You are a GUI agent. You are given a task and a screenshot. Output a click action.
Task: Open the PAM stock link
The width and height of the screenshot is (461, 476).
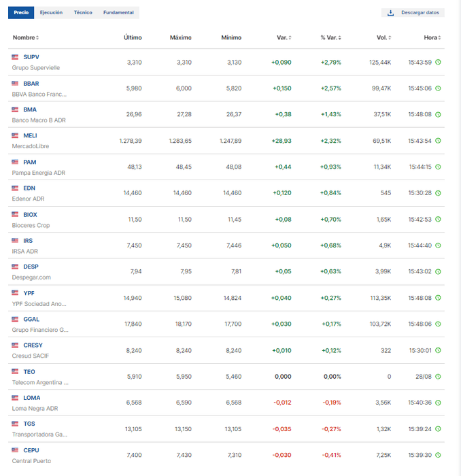(x=30, y=162)
